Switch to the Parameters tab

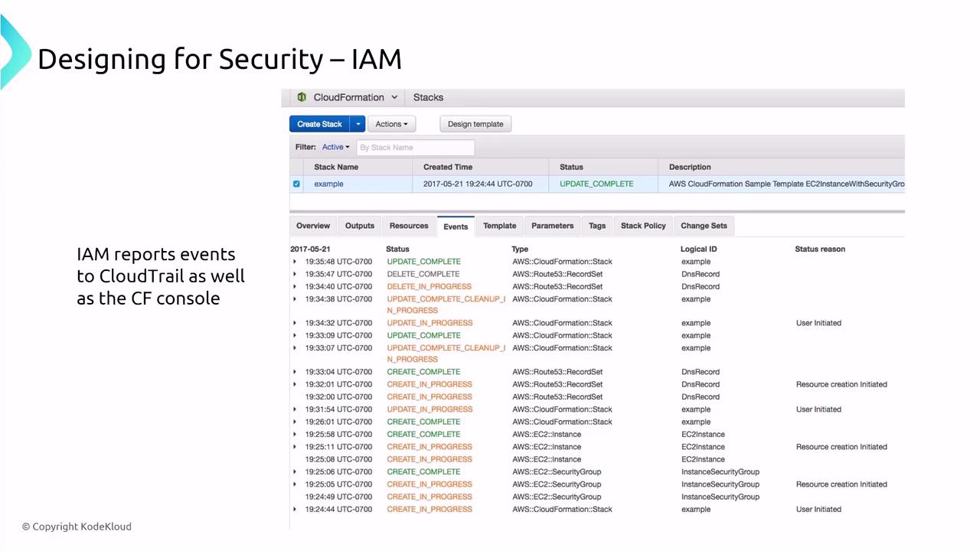point(553,226)
